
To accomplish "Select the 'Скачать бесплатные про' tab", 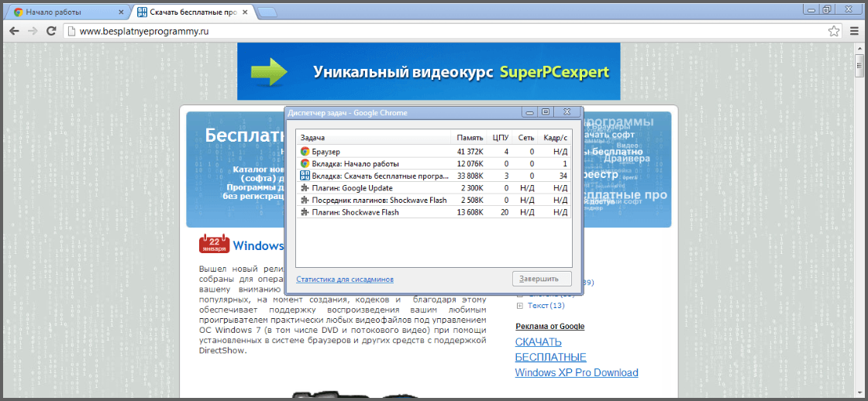I will [194, 12].
